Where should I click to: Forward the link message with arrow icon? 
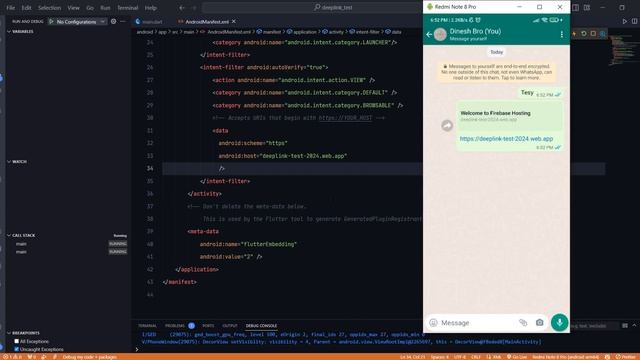tap(447, 125)
